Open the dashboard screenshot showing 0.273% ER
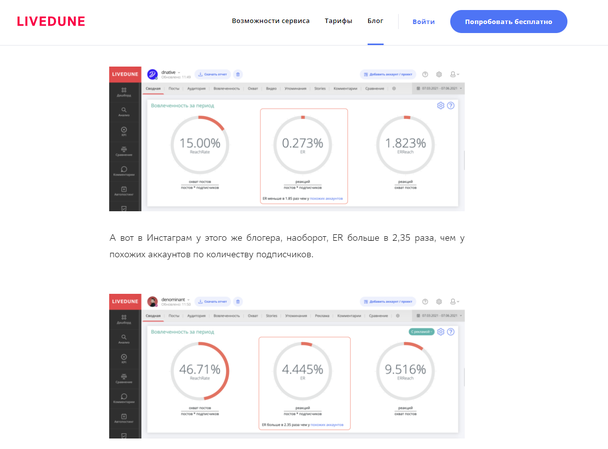 287,138
